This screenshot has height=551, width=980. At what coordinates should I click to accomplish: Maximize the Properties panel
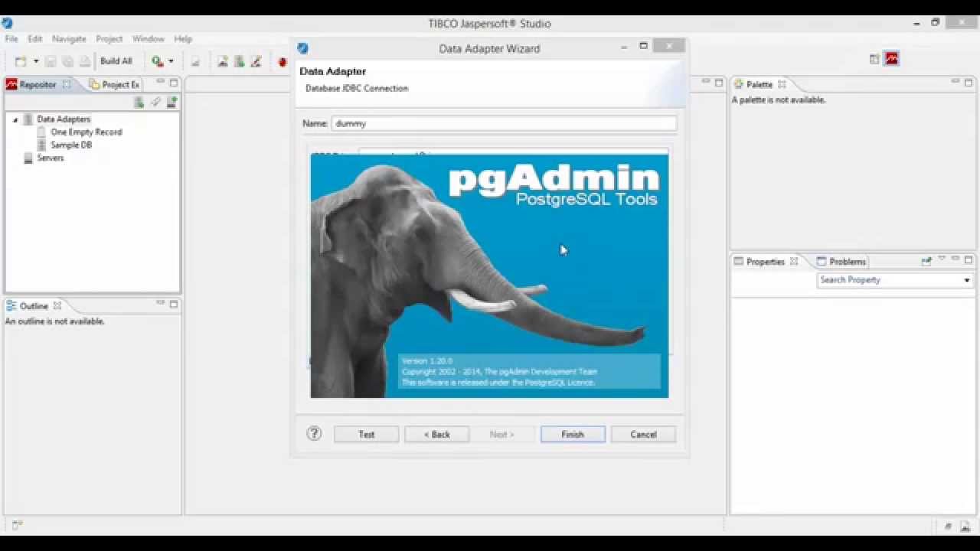coord(969,260)
